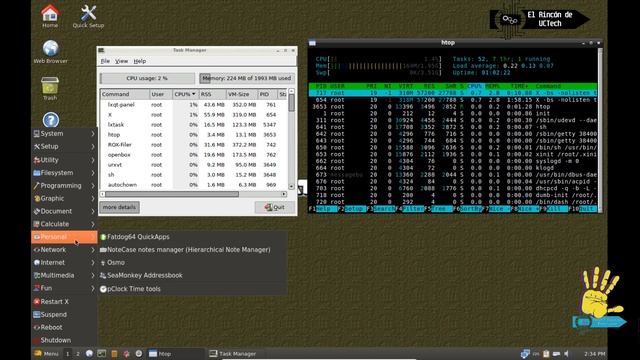The width and height of the screenshot is (640, 360).
Task: Click F10 Quit in htop footer
Action: pyautogui.click(x=583, y=209)
